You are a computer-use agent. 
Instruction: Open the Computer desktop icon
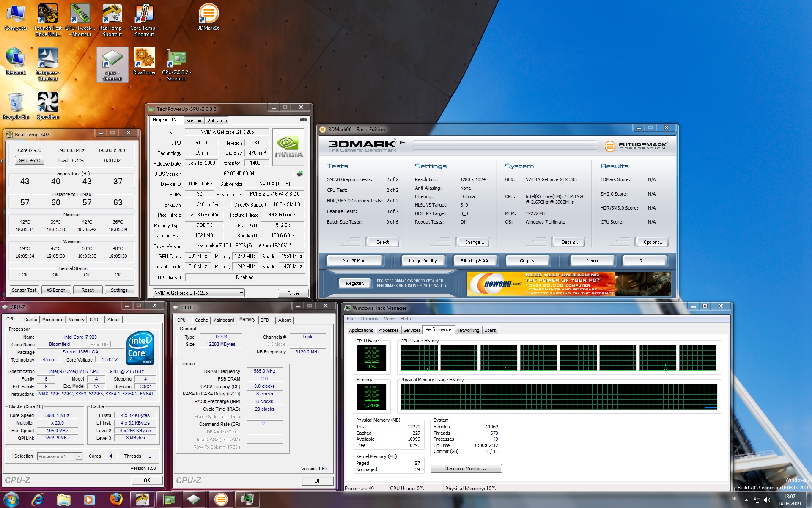(x=16, y=17)
